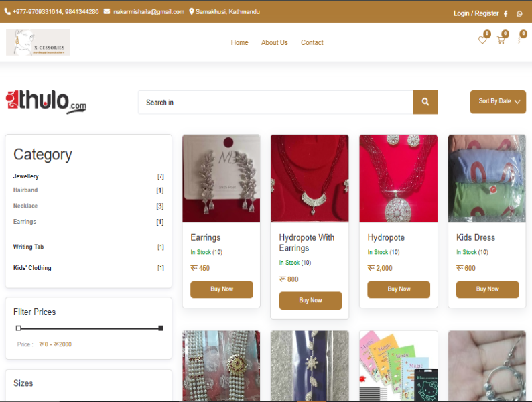Open the WhatsApp icon

click(519, 13)
